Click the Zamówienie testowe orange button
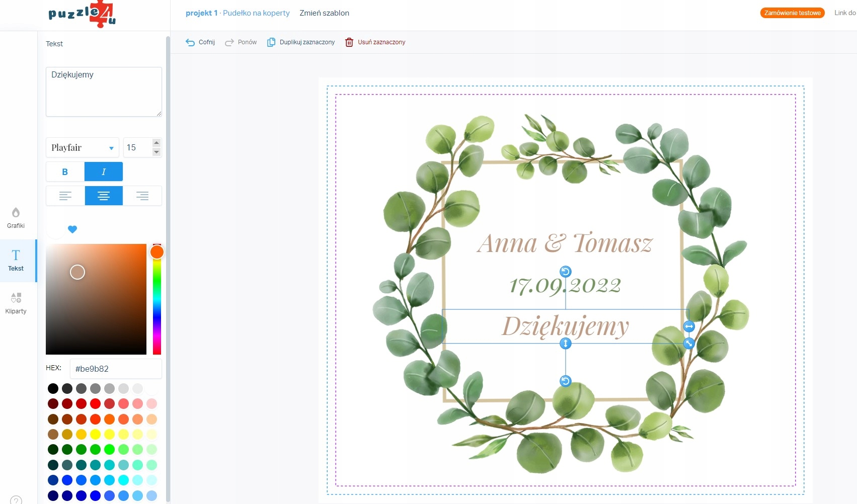This screenshot has height=504, width=857. coord(792,13)
